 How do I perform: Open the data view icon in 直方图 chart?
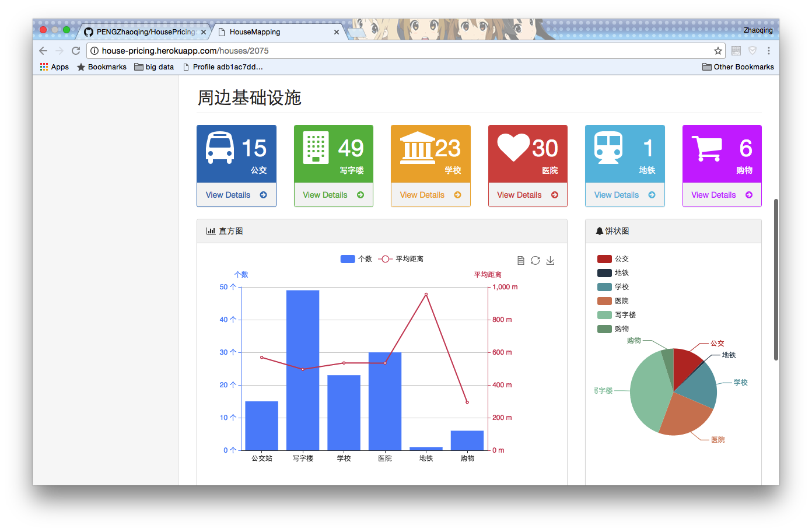521,260
